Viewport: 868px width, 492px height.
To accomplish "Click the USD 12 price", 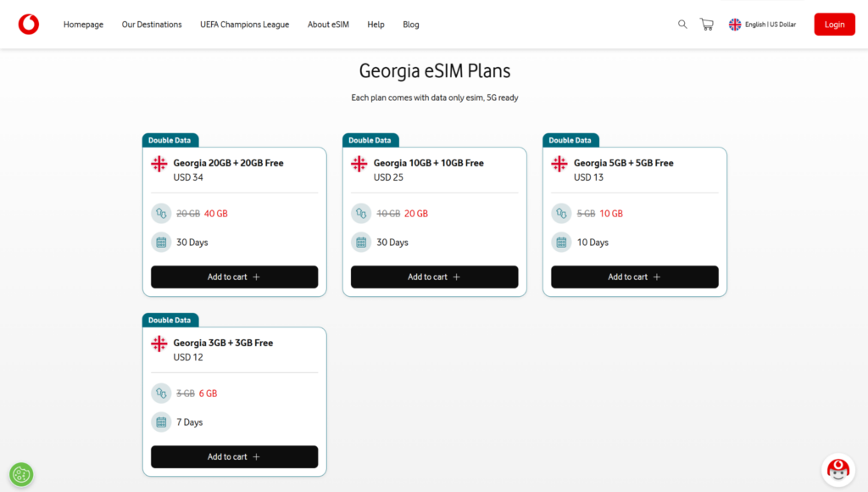I will point(188,357).
